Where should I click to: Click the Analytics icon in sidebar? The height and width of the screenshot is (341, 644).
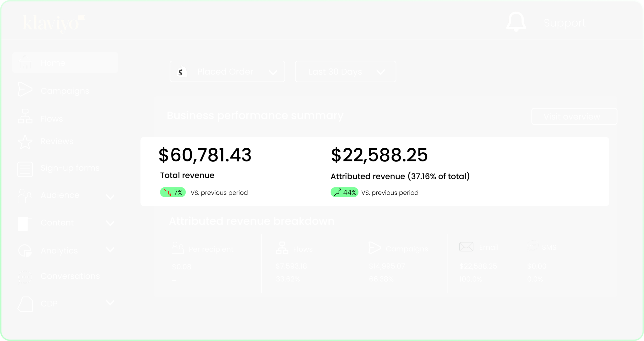point(24,250)
